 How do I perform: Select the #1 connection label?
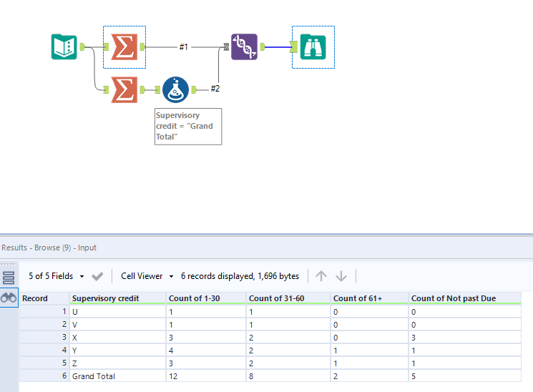pos(183,47)
